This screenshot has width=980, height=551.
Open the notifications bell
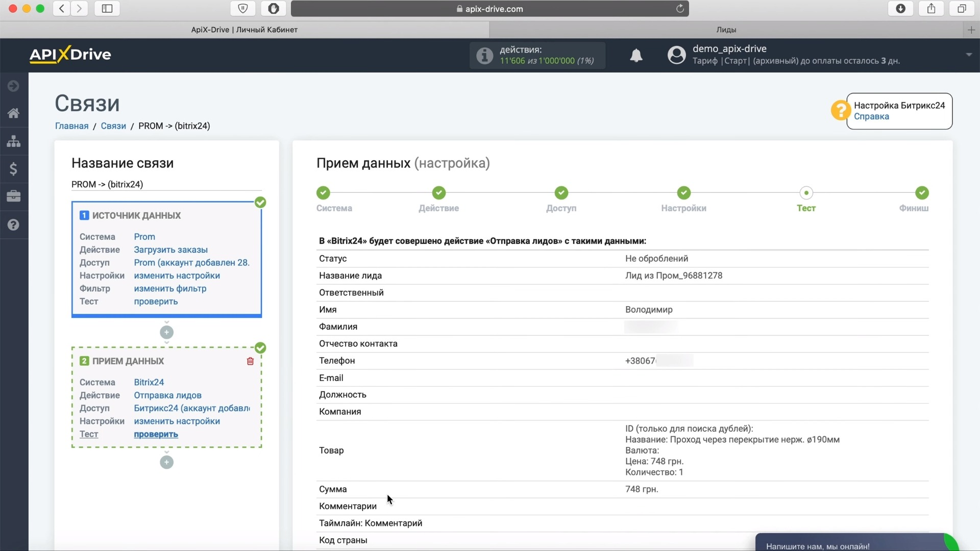tap(636, 55)
